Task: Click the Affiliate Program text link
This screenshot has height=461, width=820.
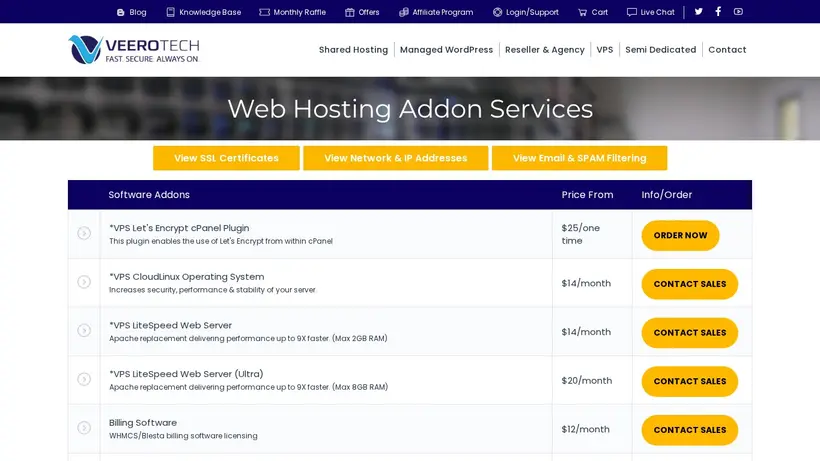Action: (443, 12)
